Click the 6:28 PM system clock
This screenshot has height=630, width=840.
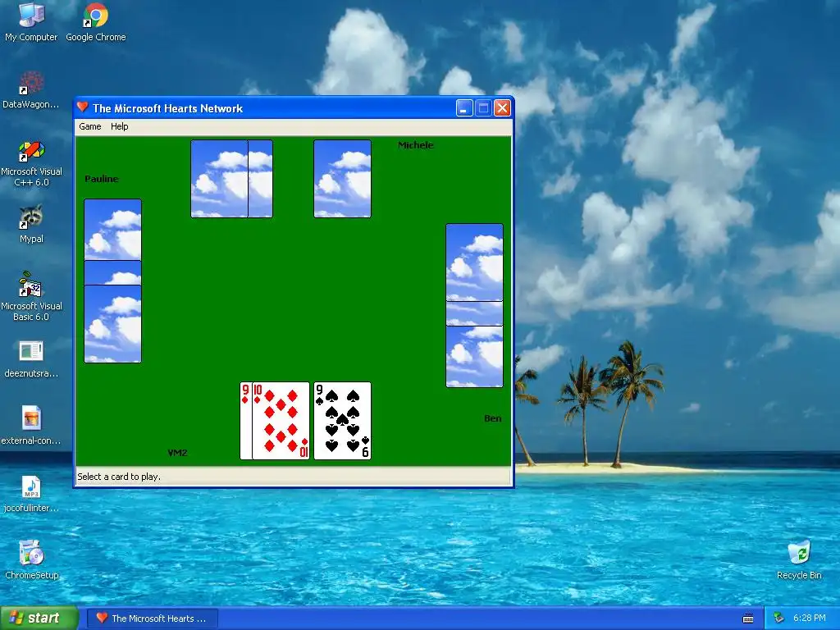coord(810,619)
